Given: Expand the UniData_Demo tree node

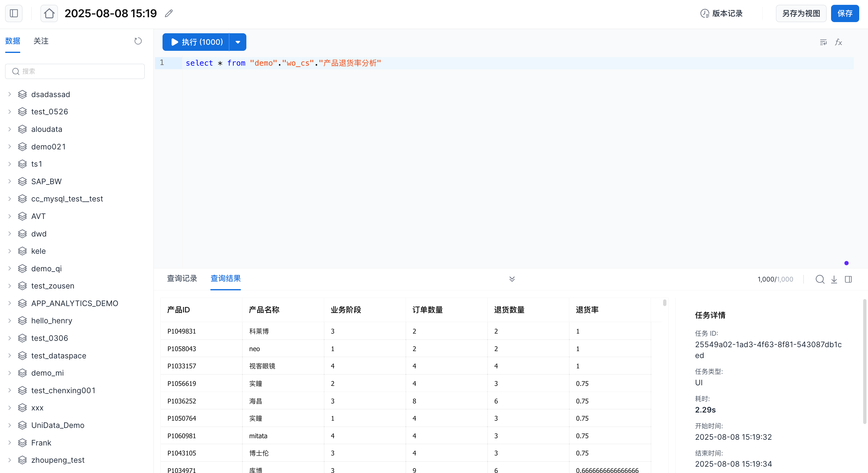Looking at the screenshot, I should [10, 425].
